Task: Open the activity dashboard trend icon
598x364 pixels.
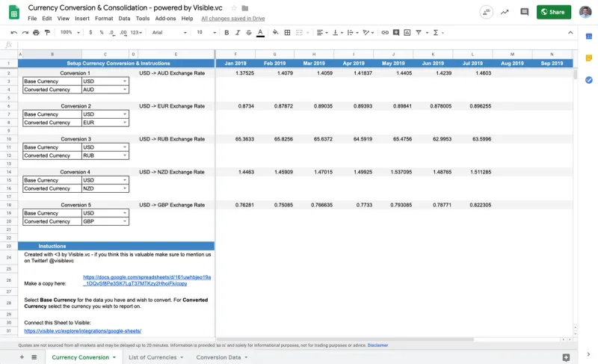Action: 505,12
